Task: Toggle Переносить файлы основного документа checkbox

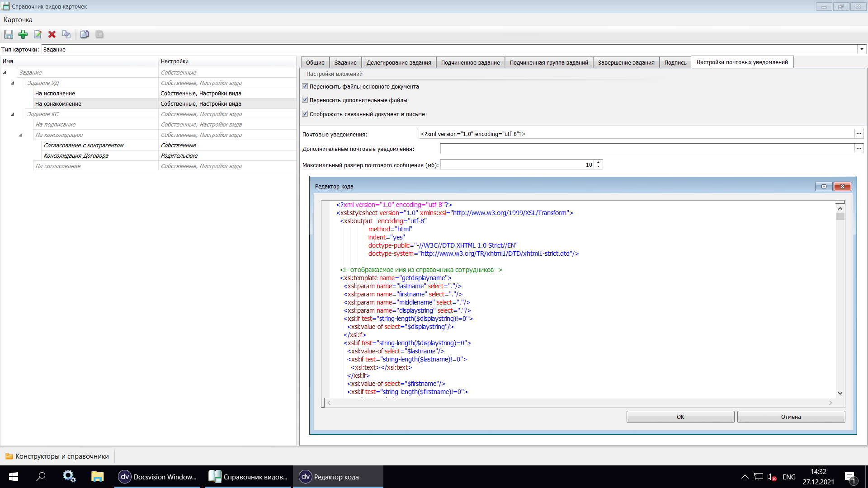Action: coord(305,86)
